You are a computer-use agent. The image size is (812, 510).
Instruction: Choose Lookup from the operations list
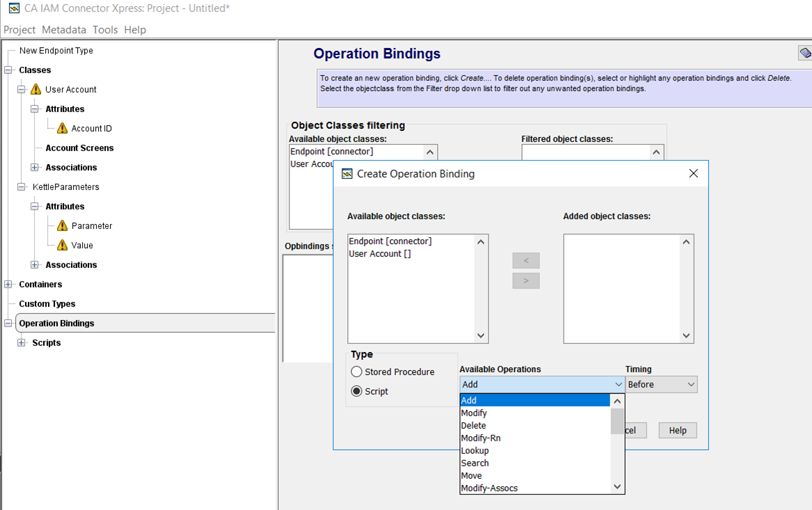coord(535,450)
